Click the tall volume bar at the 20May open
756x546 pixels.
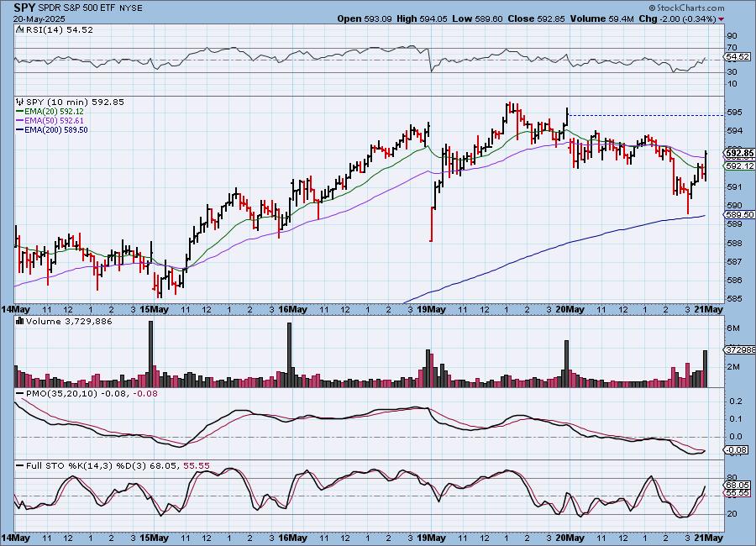[x=566, y=364]
